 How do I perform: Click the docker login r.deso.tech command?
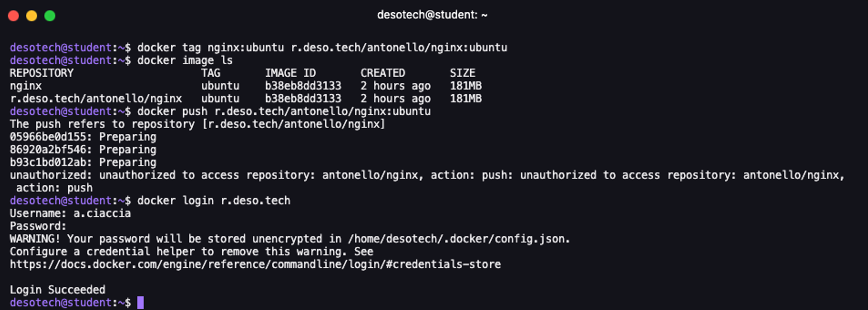tap(213, 201)
